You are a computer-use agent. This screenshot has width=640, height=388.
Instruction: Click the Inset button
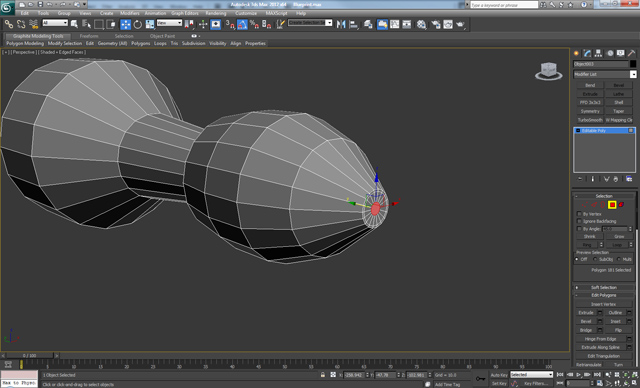click(616, 321)
